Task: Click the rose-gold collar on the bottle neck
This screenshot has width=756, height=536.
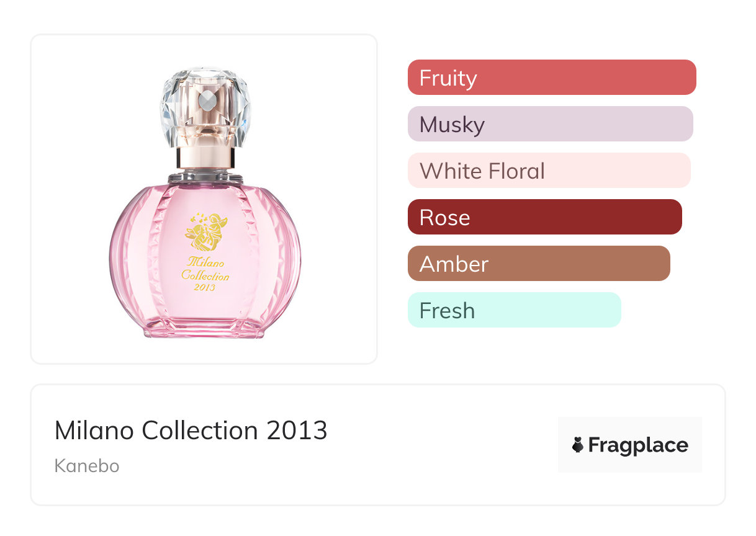Action: point(205,158)
